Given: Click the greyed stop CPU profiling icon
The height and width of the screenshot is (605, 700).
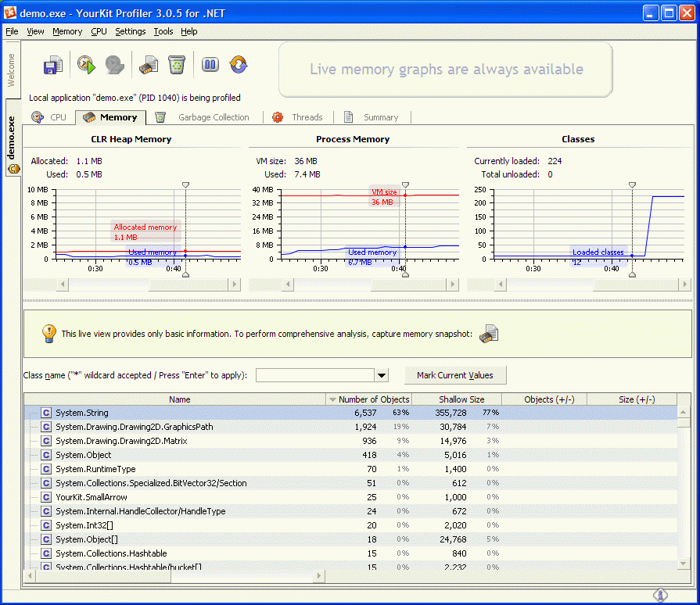Looking at the screenshot, I should (x=115, y=65).
